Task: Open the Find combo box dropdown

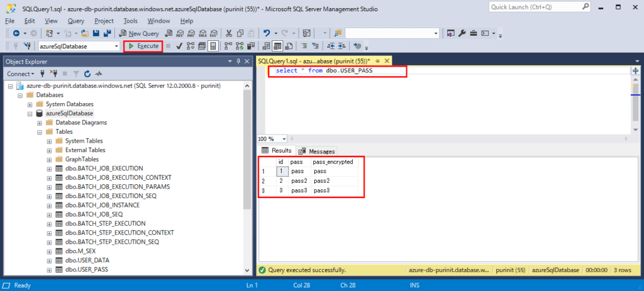Action: 436,34
